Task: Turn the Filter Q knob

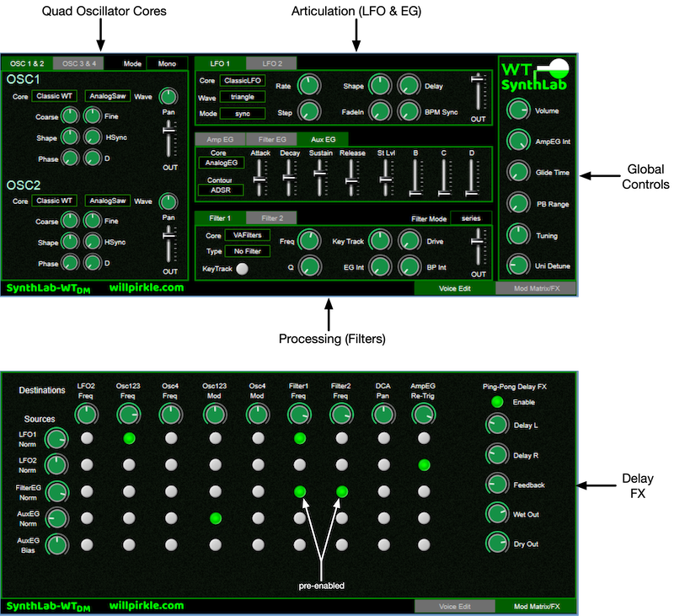Action: click(309, 267)
